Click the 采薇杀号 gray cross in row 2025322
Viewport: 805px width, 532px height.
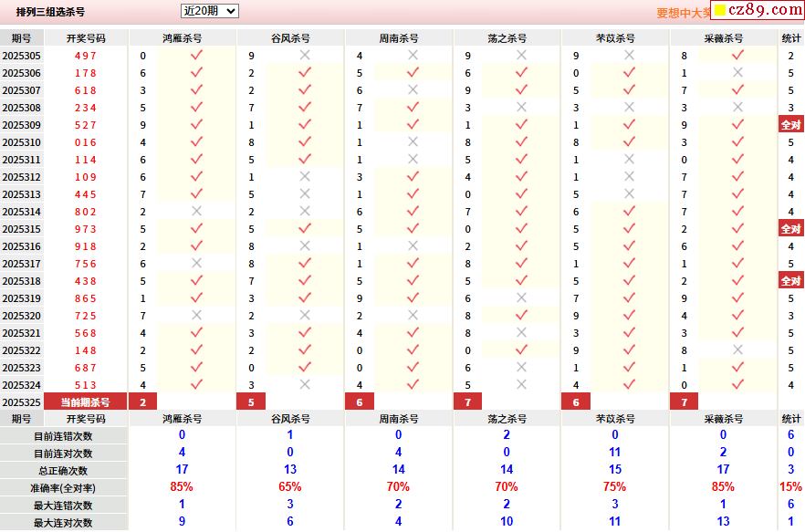(737, 349)
